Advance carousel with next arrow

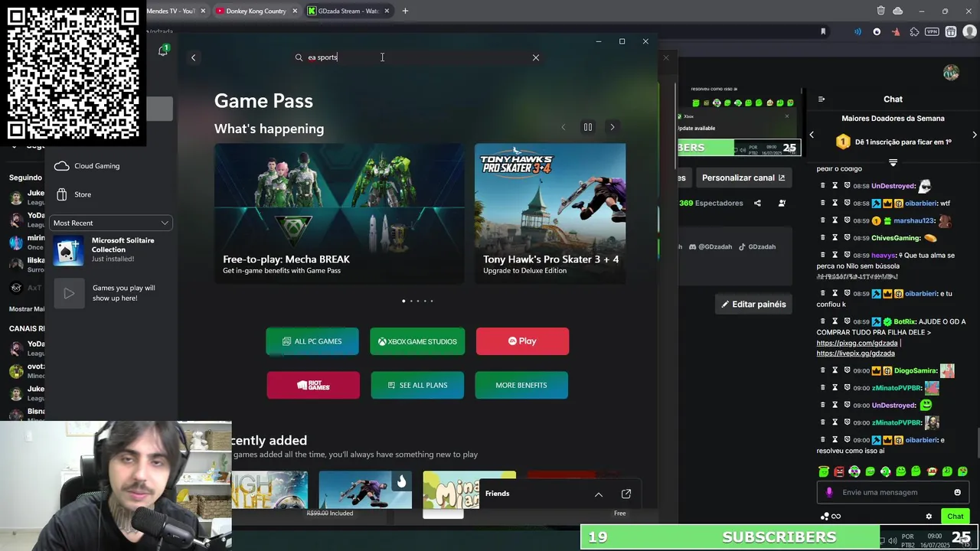(x=612, y=127)
